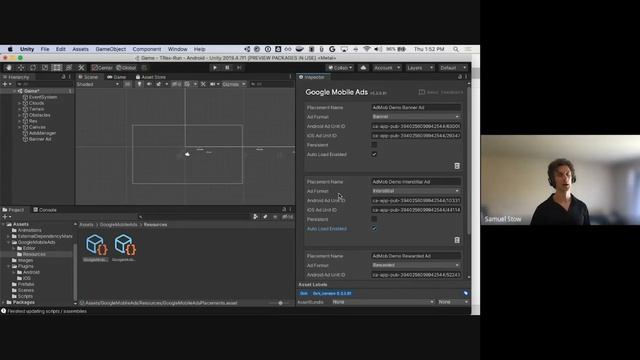Expand the Clouds object in Hierarchy
This screenshot has width=640, height=360.
tap(20, 103)
